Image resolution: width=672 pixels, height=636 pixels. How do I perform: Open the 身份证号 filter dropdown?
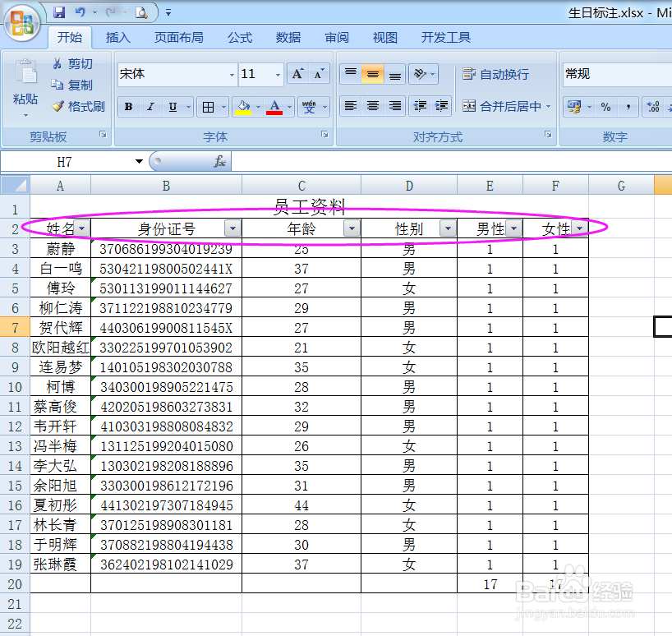point(232,228)
